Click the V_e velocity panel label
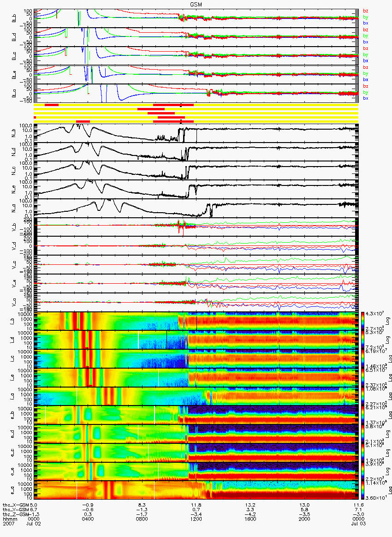The height and width of the screenshot is (537, 392). (14, 283)
